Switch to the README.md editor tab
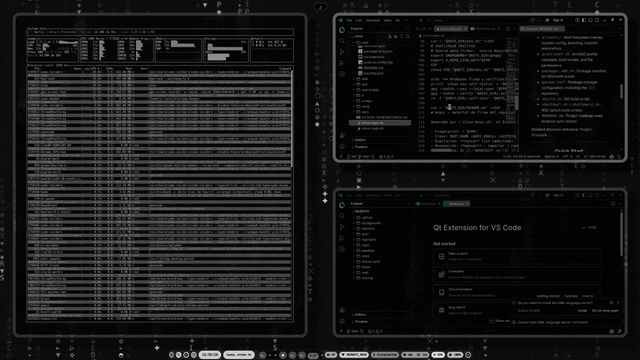Screen dimensions: 640x360 [485, 29]
